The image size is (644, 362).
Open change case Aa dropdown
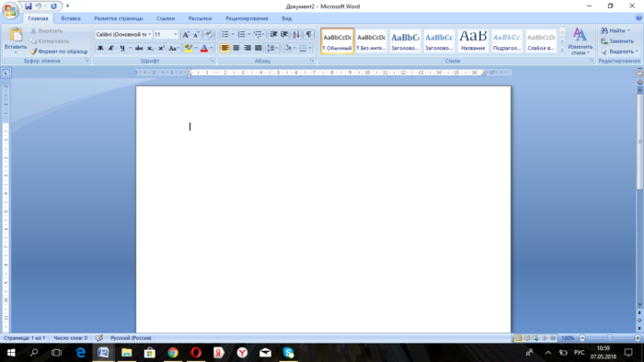[x=174, y=48]
